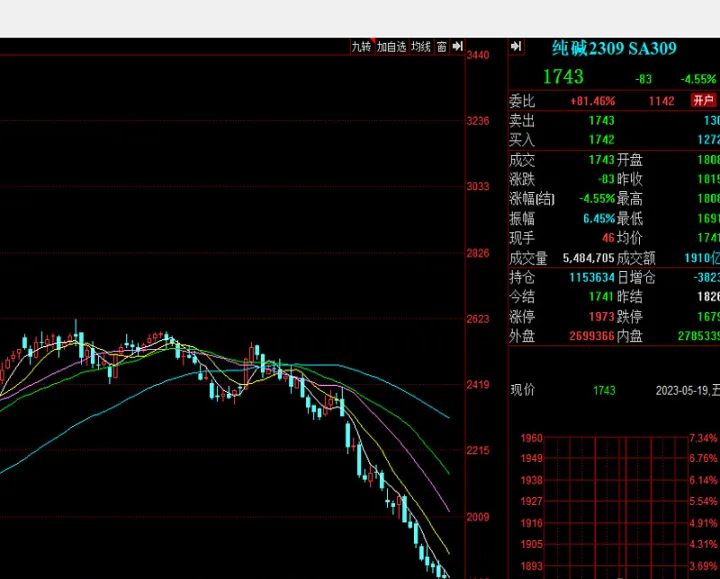Viewport: 720px width, 579px height.
Task: Select the 卖出 ask price 1743
Action: [602, 121]
